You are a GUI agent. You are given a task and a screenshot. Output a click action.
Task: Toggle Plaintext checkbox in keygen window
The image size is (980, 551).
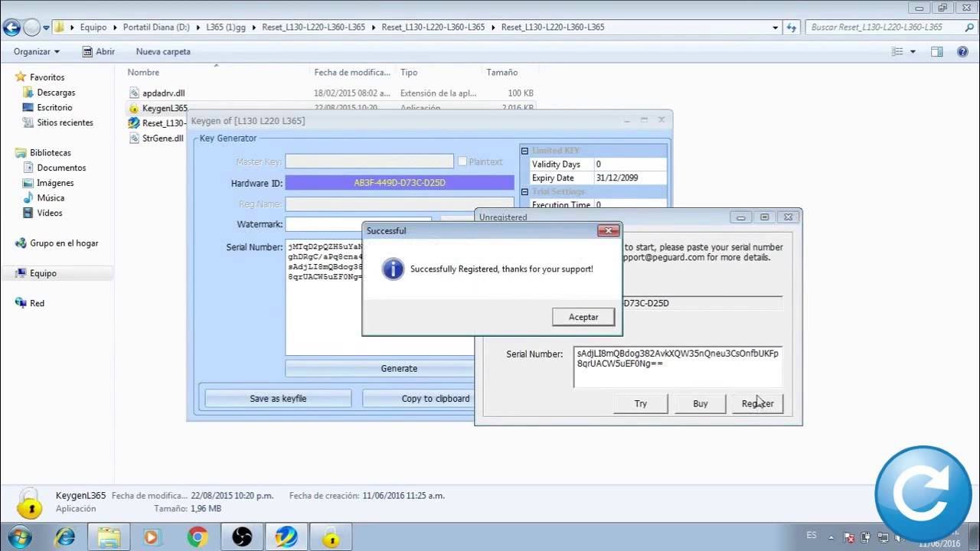coord(462,161)
